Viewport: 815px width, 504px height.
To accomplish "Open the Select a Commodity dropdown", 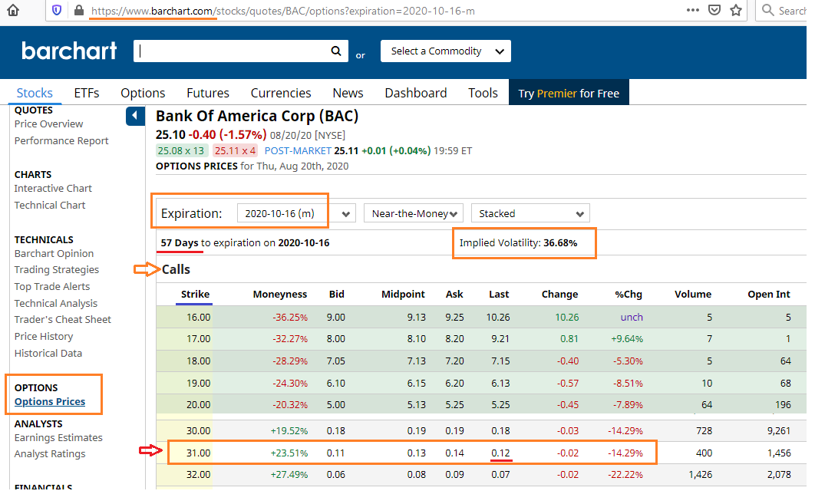I will 445,51.
